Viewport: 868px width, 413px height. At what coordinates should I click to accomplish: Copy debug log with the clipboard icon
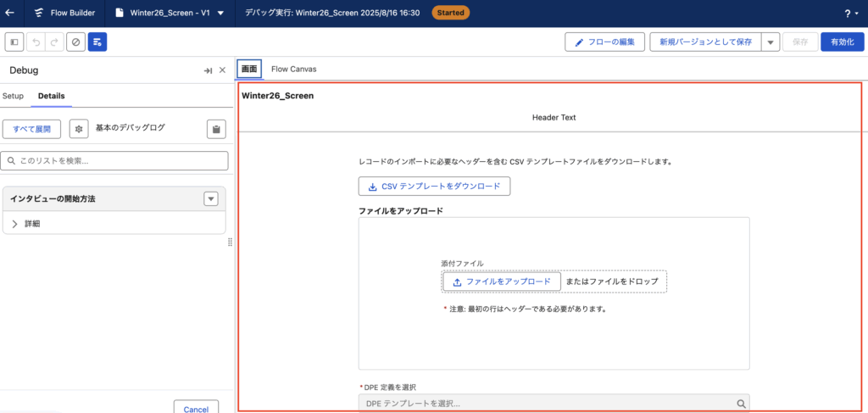point(217,129)
